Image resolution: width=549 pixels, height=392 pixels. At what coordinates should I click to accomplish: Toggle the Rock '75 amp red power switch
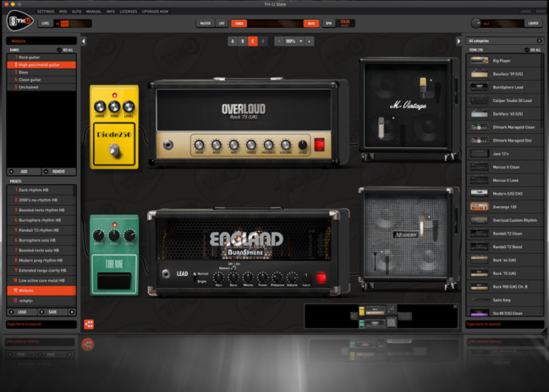(x=320, y=145)
